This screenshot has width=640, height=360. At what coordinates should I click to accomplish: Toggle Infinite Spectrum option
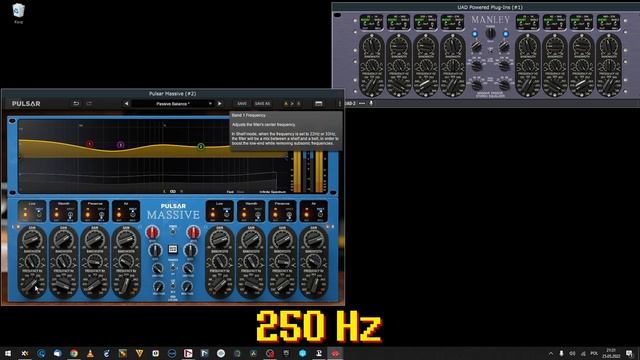point(272,191)
